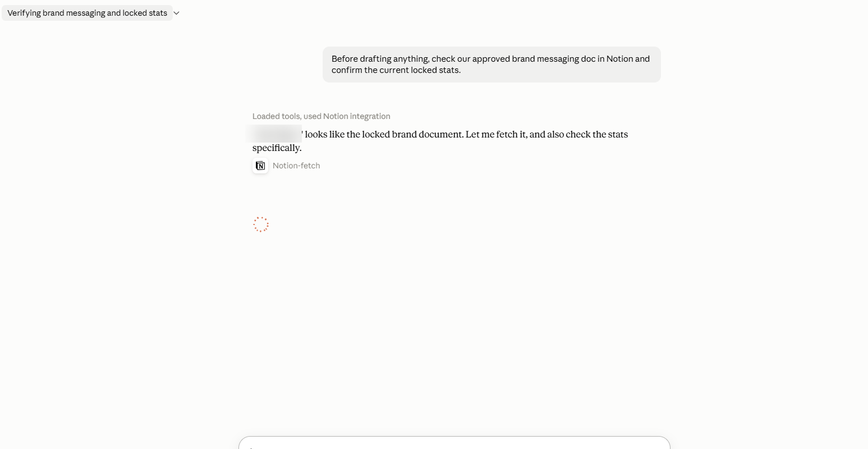Open the Notion-fetch tool call label

pos(296,166)
